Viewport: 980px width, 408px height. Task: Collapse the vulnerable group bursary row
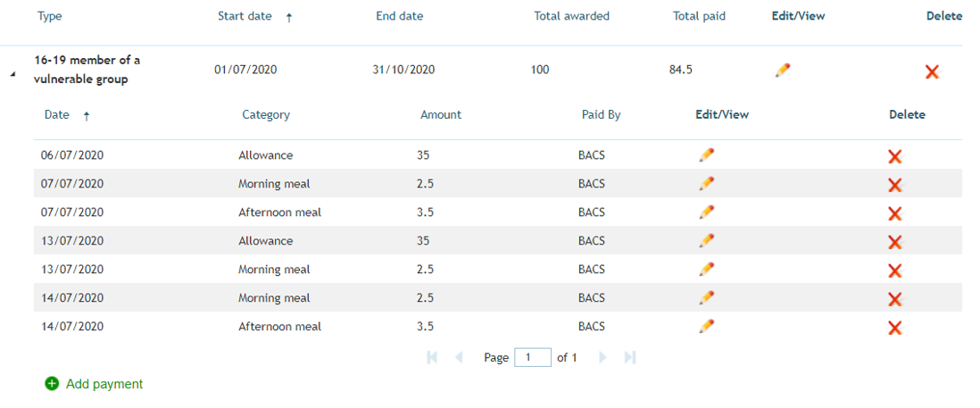coord(12,74)
